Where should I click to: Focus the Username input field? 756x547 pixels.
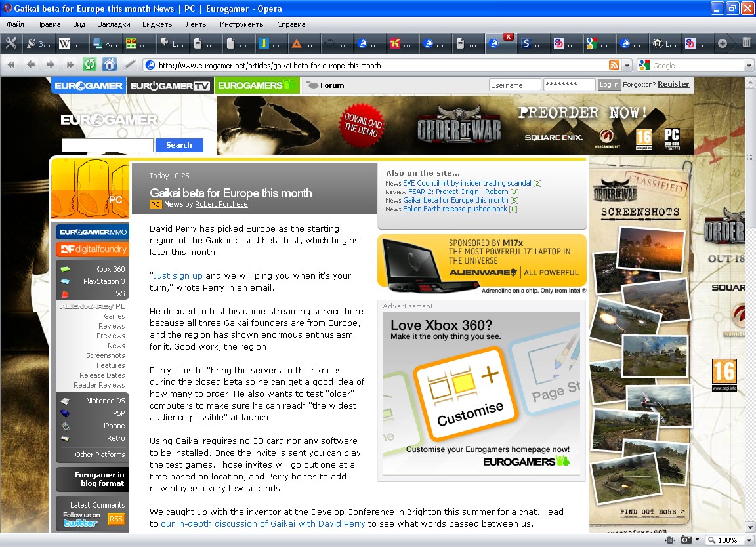[x=514, y=85]
